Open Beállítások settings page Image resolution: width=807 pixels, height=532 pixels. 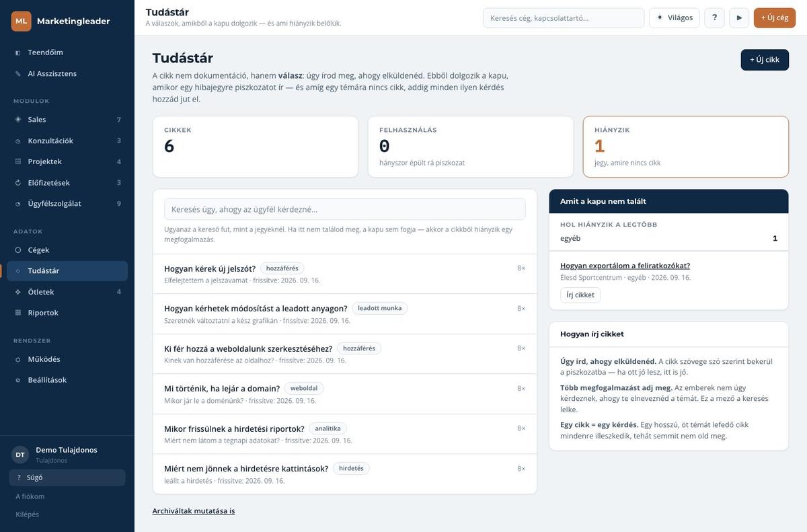[x=67, y=380]
